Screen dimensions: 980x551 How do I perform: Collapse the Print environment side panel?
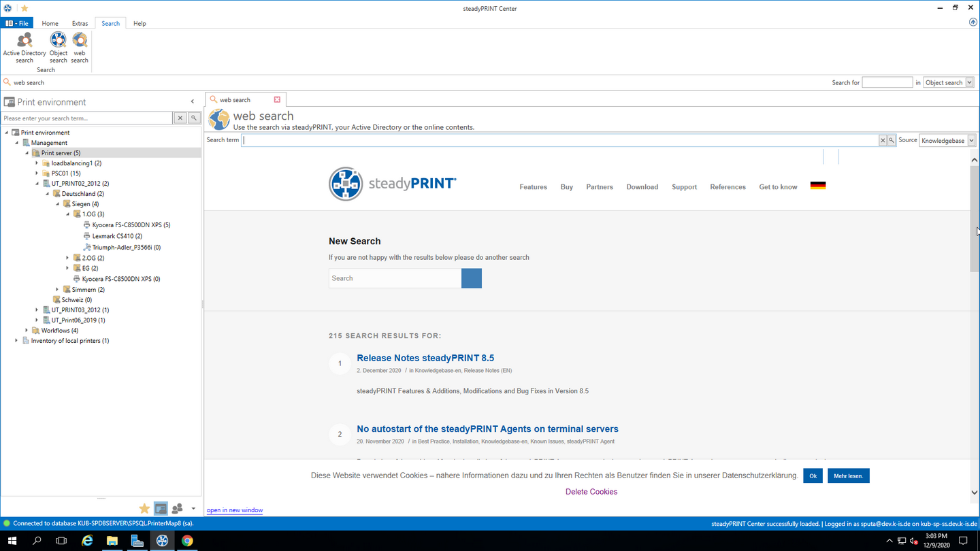pos(192,101)
